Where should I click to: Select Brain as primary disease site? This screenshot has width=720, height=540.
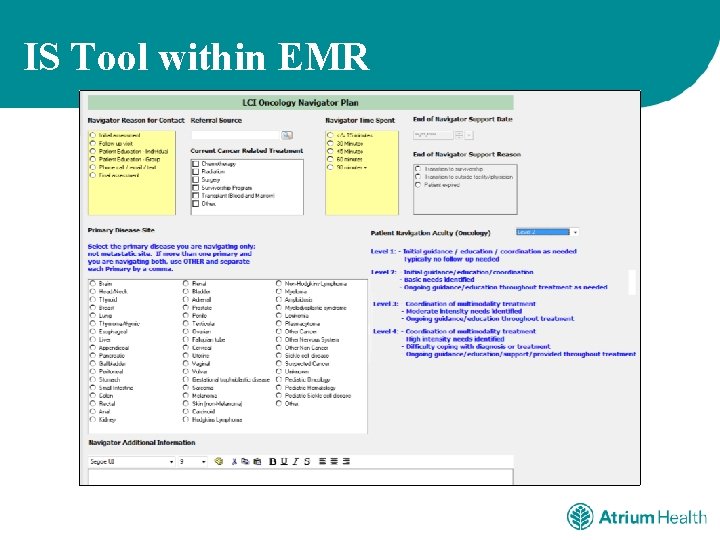pyautogui.click(x=93, y=283)
